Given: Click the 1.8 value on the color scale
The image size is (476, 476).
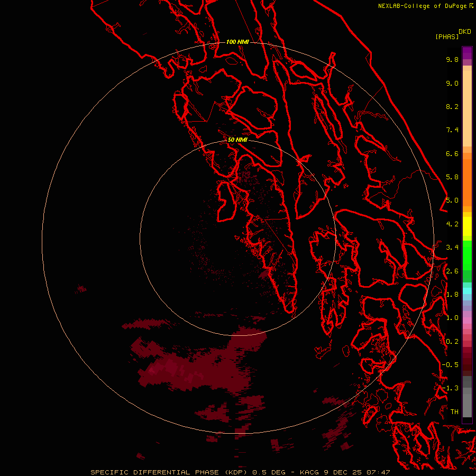Looking at the screenshot, I should pos(452,295).
